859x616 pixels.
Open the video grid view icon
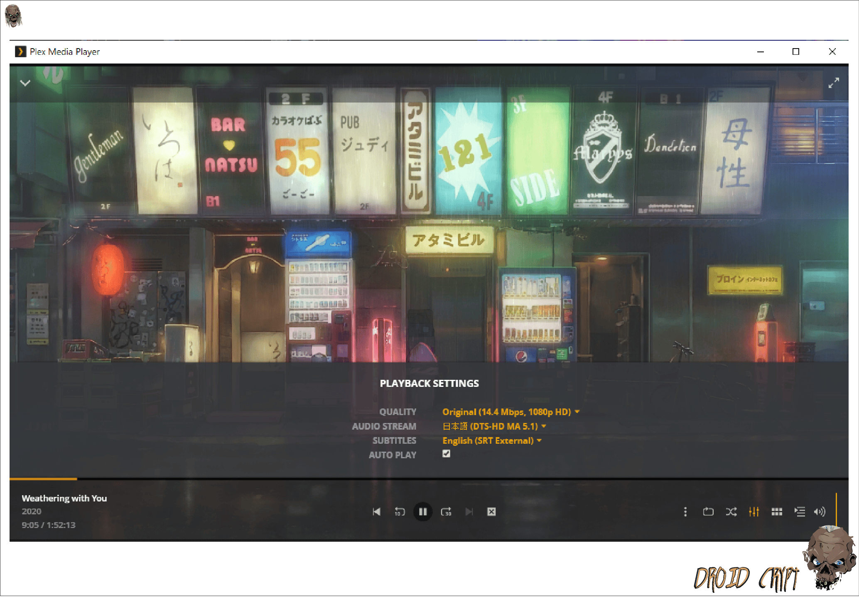[x=777, y=512]
